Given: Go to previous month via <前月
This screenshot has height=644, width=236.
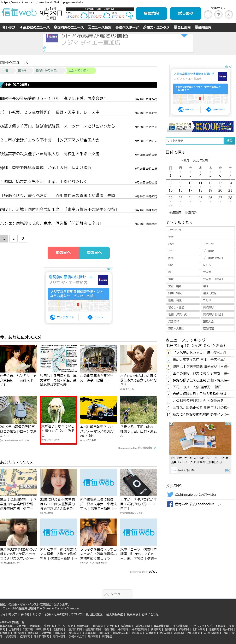Looking at the screenshot, I should [185, 160].
